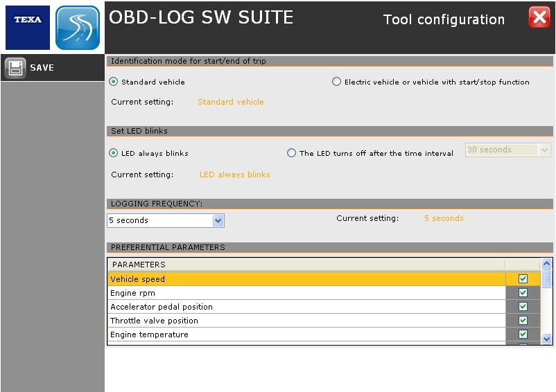
Task: Click the OBD-Log road app icon
Action: [78, 28]
